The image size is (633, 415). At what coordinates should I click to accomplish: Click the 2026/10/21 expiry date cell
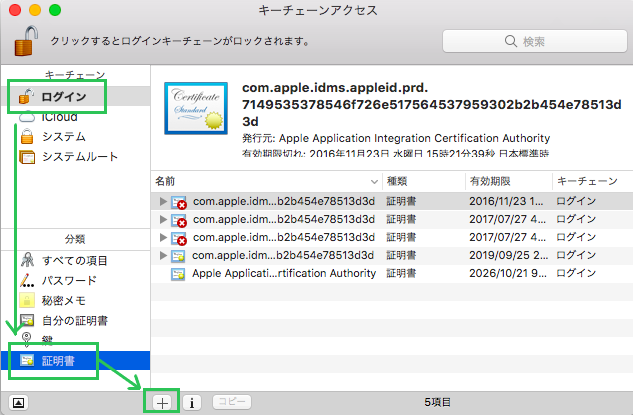tap(508, 273)
